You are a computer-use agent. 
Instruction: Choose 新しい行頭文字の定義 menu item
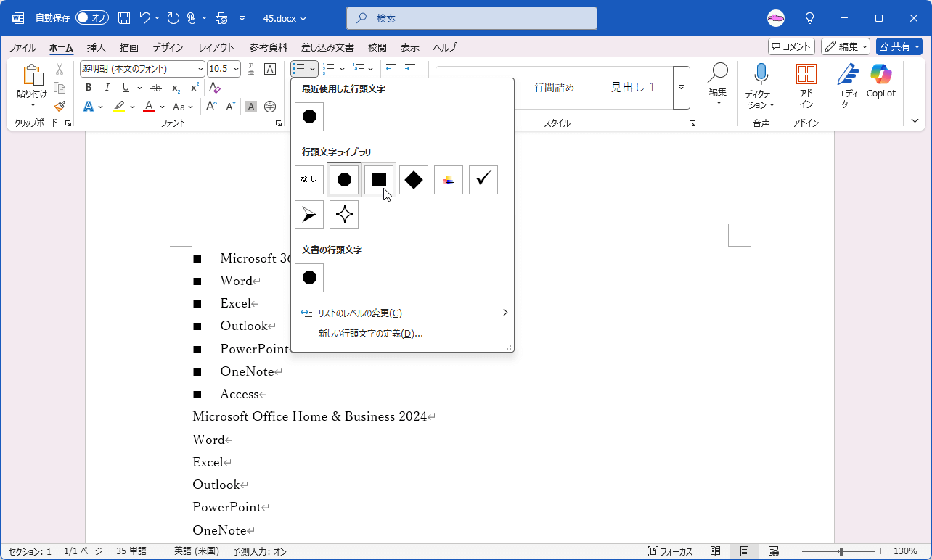402,334
